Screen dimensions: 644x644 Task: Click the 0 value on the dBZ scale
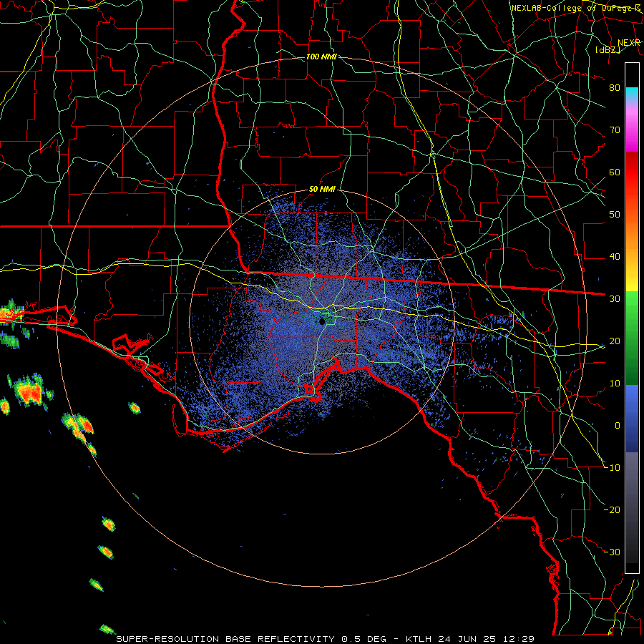[618, 426]
